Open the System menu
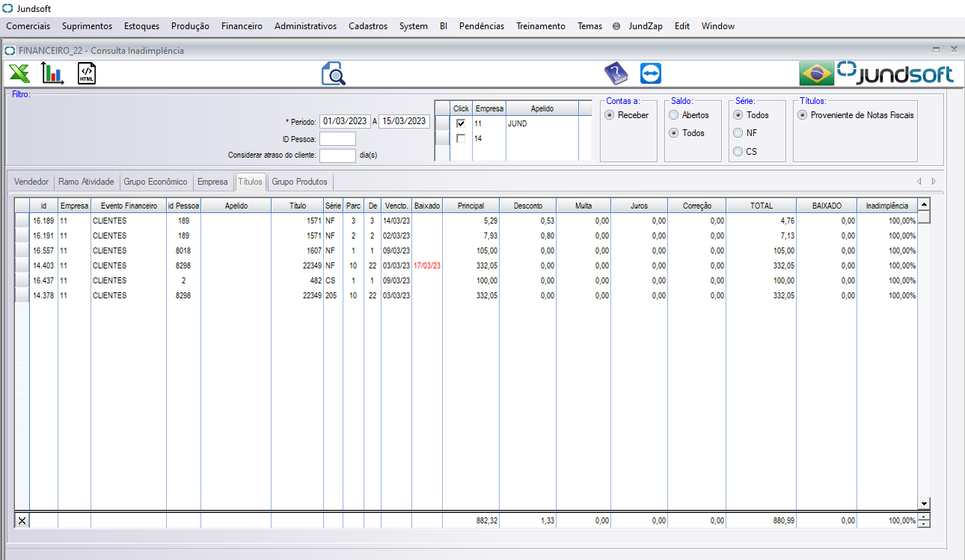 click(x=413, y=26)
